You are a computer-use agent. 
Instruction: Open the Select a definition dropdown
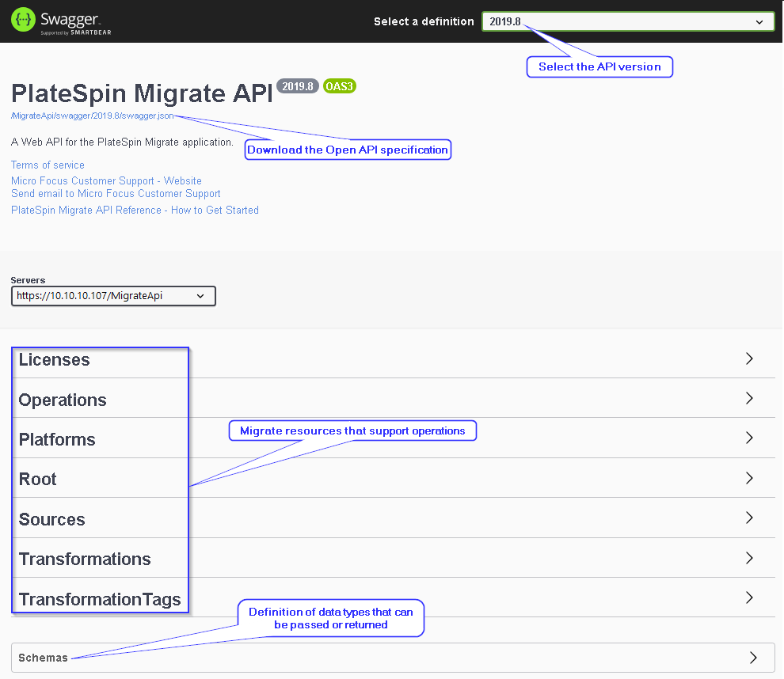tap(627, 21)
